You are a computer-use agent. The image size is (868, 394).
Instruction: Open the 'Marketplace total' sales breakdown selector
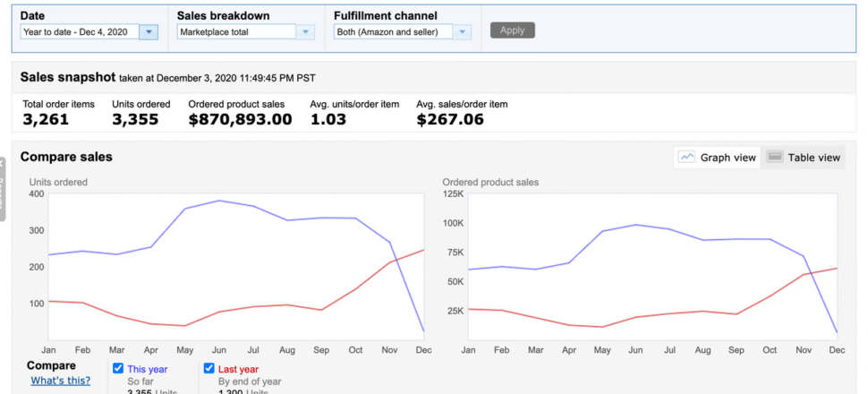coord(236,31)
